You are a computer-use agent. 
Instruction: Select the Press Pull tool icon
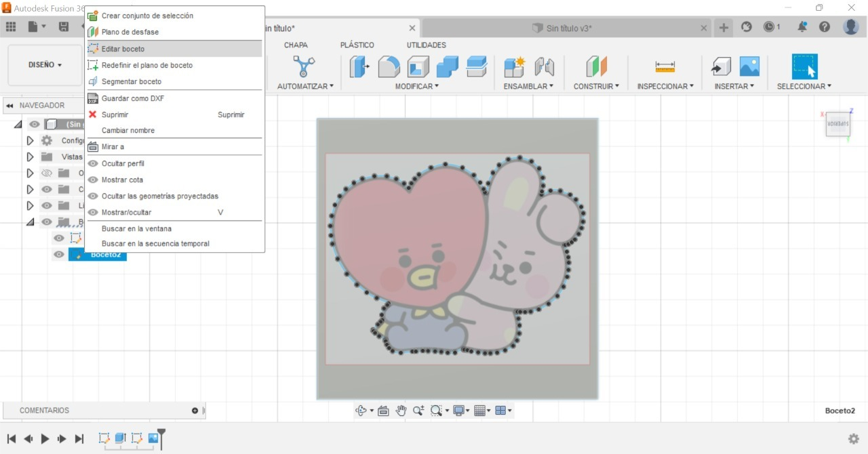click(359, 66)
